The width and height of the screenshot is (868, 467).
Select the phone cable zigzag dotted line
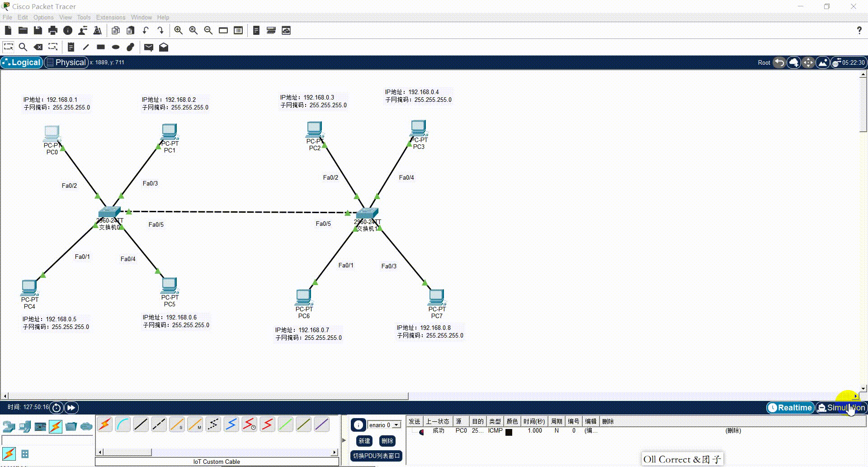point(213,424)
